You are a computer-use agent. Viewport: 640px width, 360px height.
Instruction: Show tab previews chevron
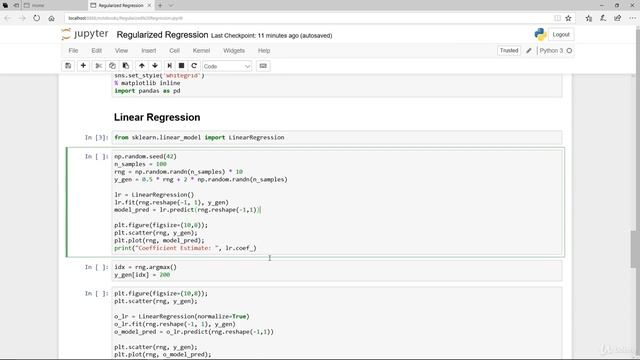[171, 5]
